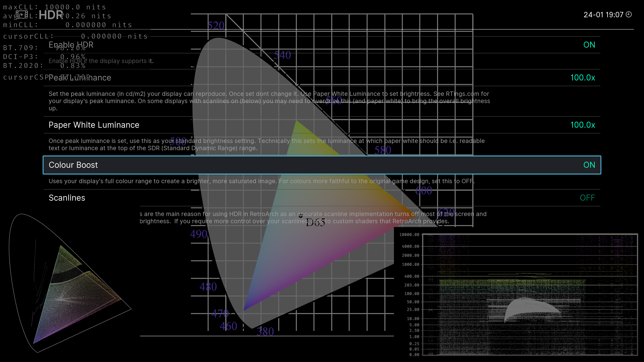Select the Paper White Luminance entry
This screenshot has height=362, width=644.
(94, 125)
